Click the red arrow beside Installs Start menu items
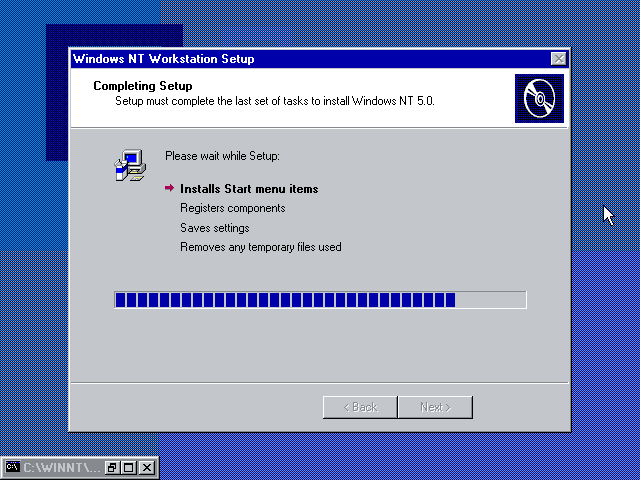640x480 pixels. point(169,188)
